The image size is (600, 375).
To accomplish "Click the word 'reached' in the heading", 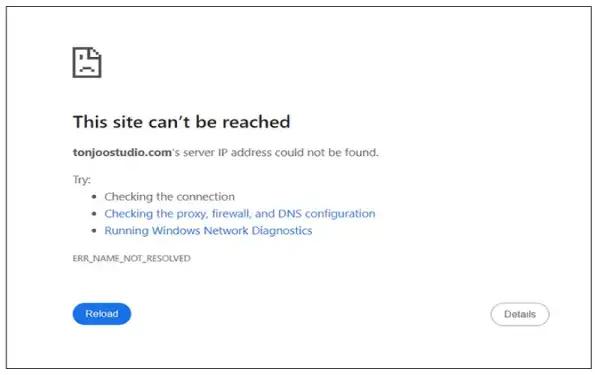I will [x=256, y=122].
